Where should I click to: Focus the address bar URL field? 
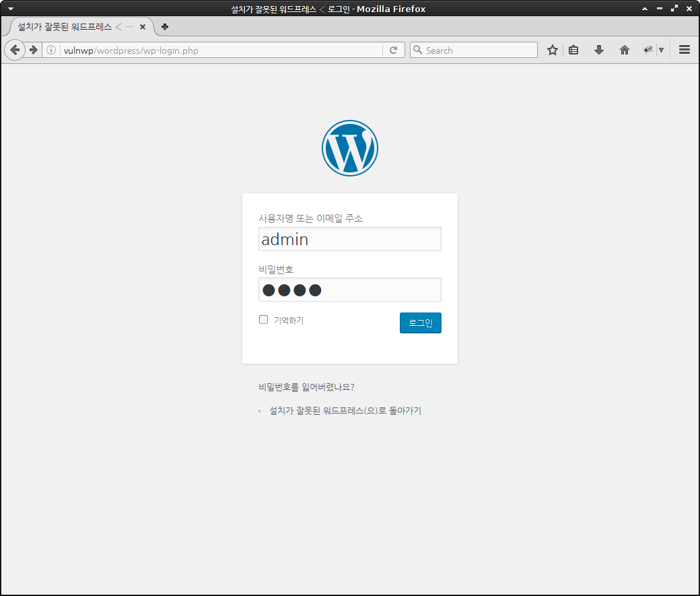point(222,50)
